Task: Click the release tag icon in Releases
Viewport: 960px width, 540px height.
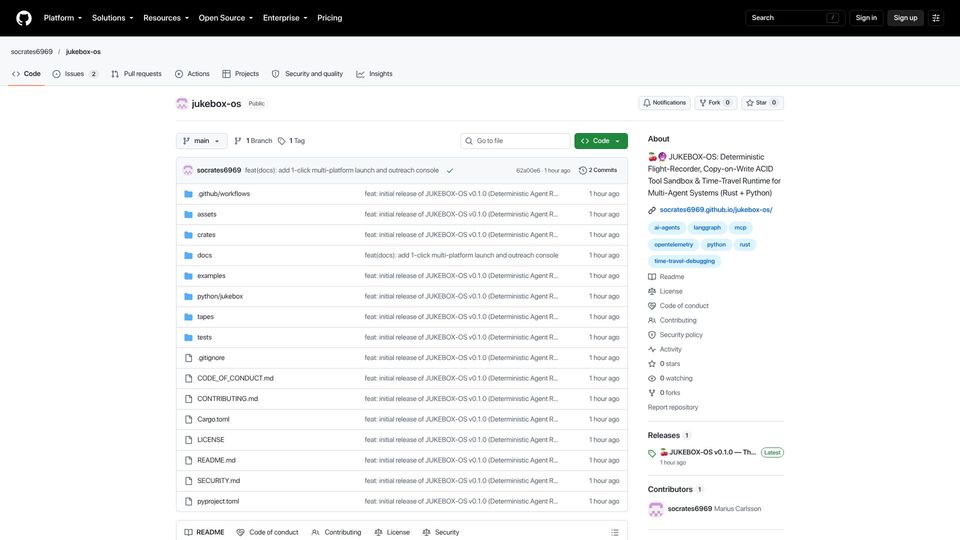Action: [652, 453]
